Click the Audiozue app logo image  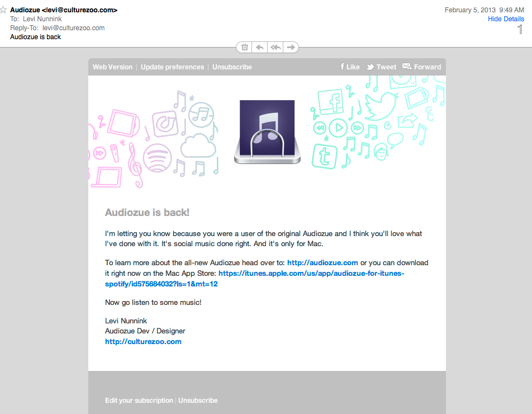point(267,132)
